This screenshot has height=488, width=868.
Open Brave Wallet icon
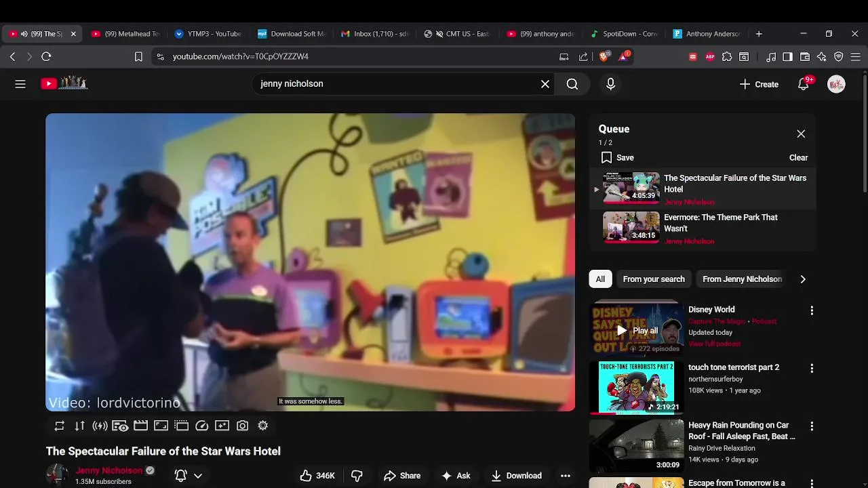(805, 57)
